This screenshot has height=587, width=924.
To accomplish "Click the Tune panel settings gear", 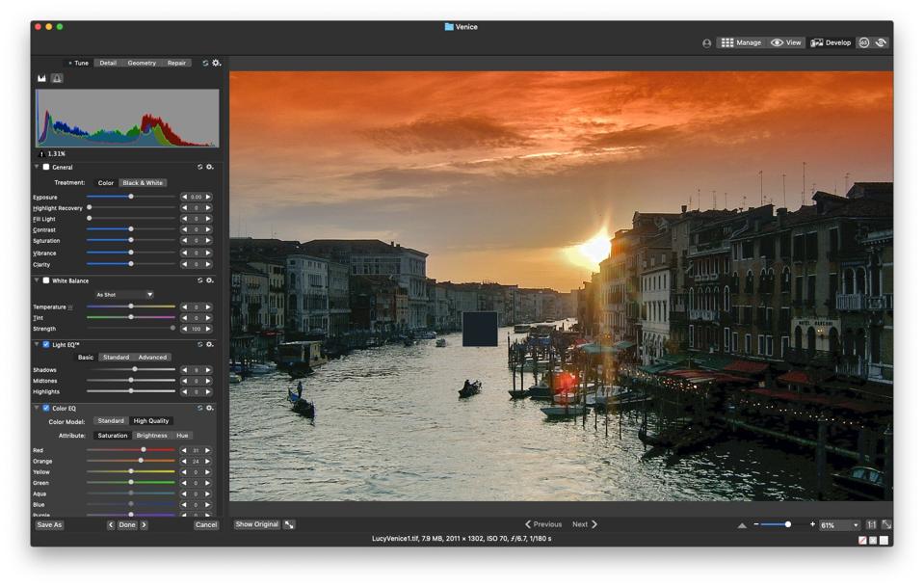I will point(216,63).
